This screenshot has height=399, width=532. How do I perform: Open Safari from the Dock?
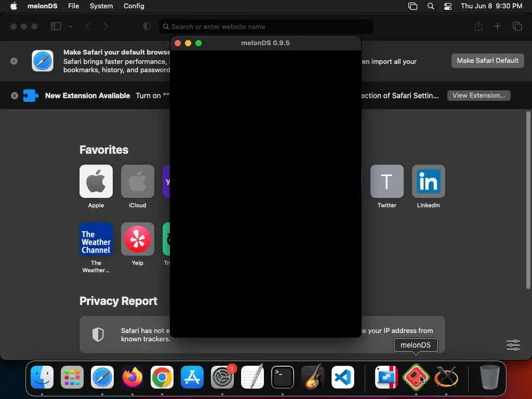click(102, 377)
